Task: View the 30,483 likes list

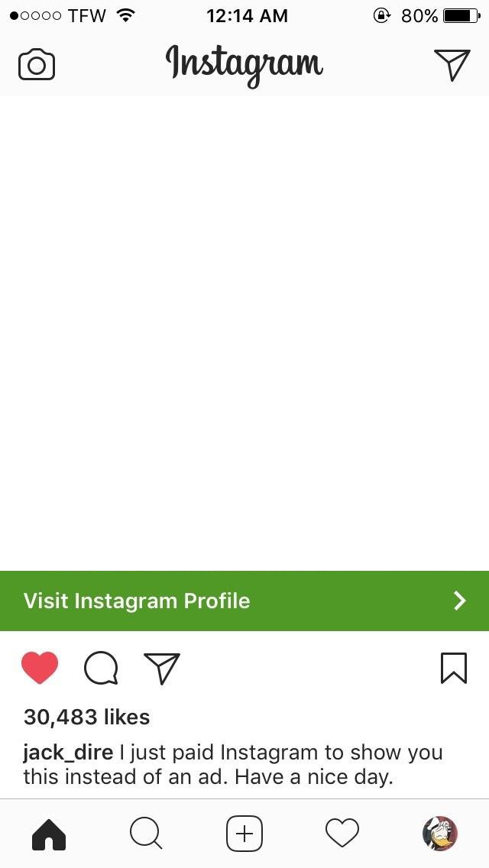Action: tap(86, 717)
